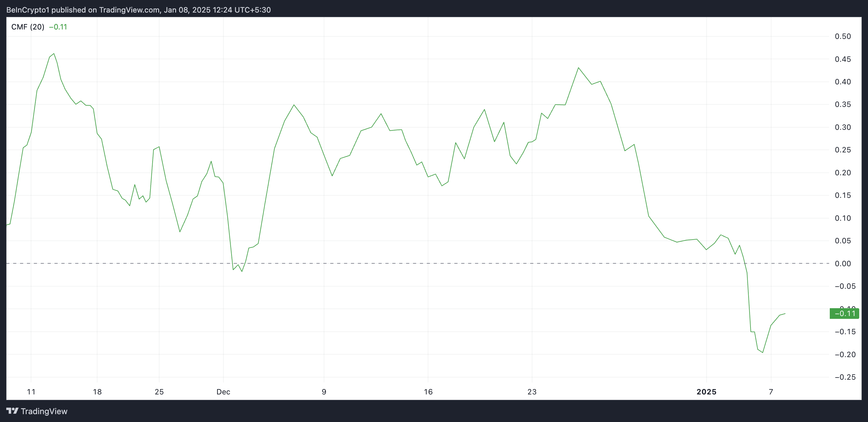Click the 23 date axis label
868x422 pixels.
532,392
